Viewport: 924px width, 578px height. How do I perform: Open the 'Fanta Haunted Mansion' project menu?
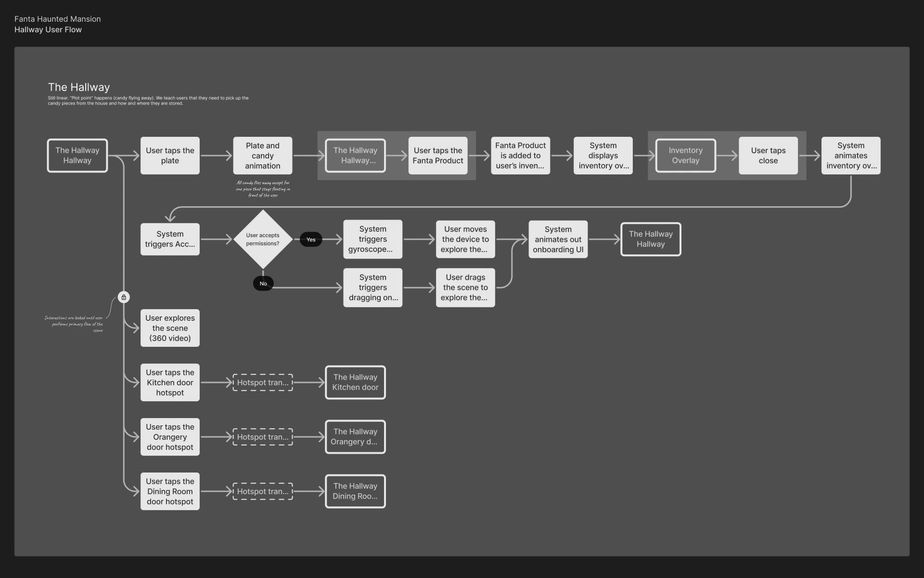point(56,19)
